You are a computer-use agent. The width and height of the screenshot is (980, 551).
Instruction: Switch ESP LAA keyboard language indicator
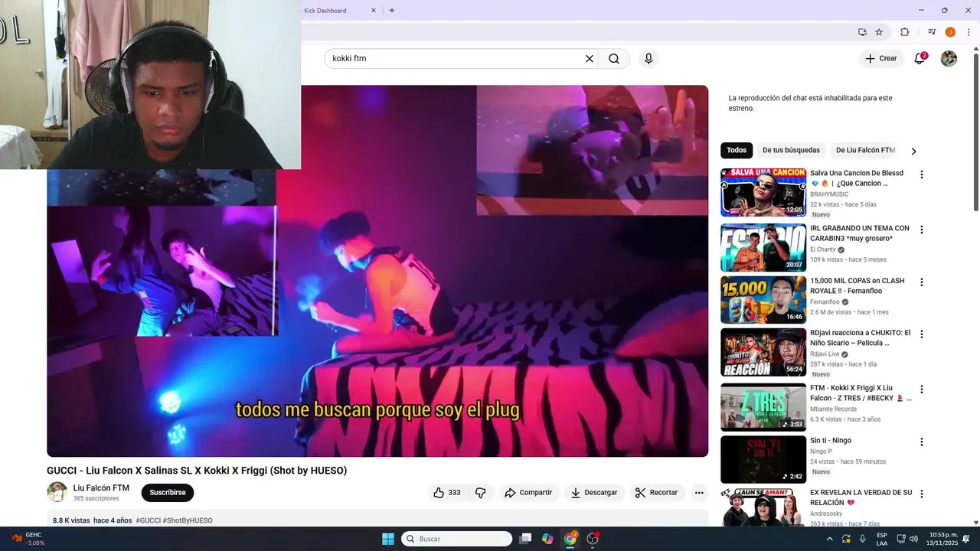882,539
